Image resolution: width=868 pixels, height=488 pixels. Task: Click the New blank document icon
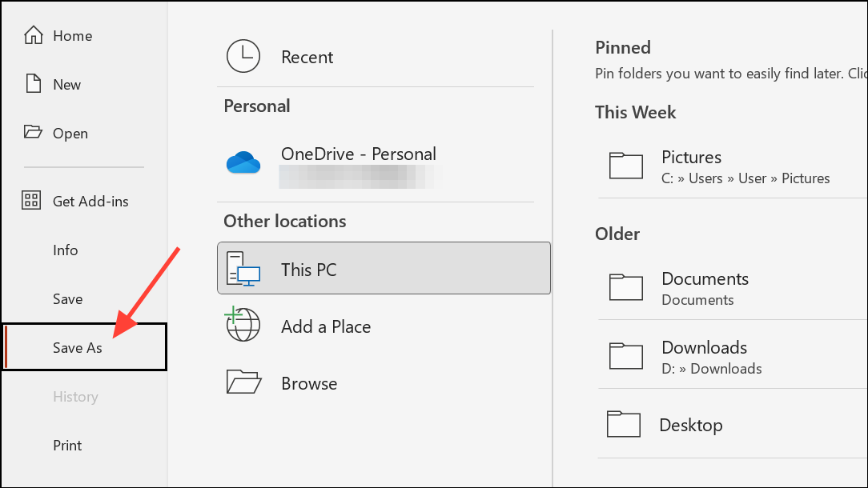[33, 84]
